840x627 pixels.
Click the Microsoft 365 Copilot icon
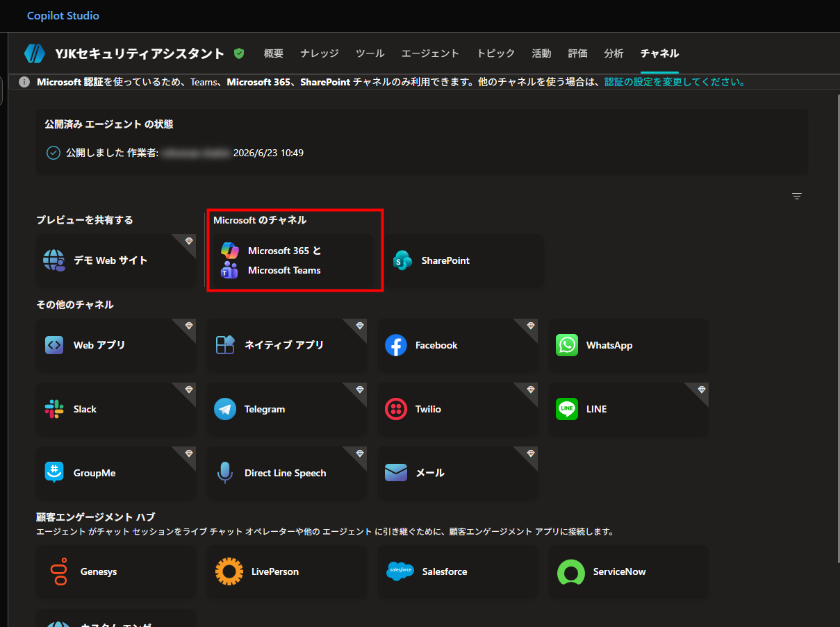[230, 251]
